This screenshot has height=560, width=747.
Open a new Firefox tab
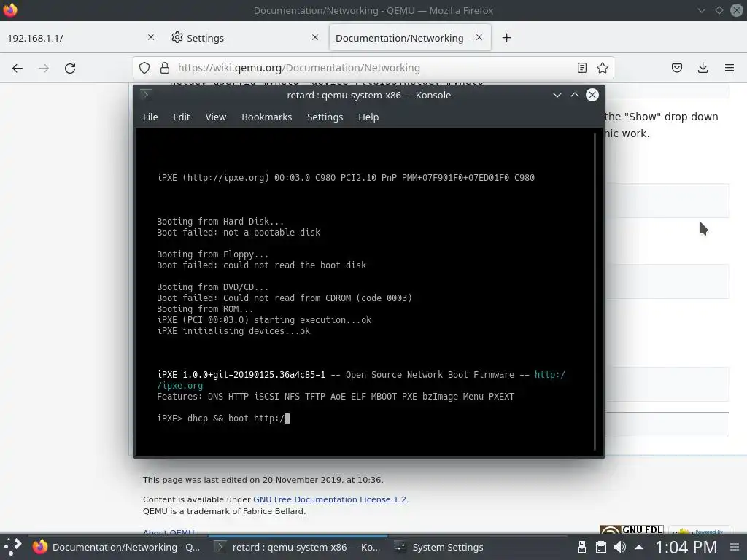click(x=506, y=38)
